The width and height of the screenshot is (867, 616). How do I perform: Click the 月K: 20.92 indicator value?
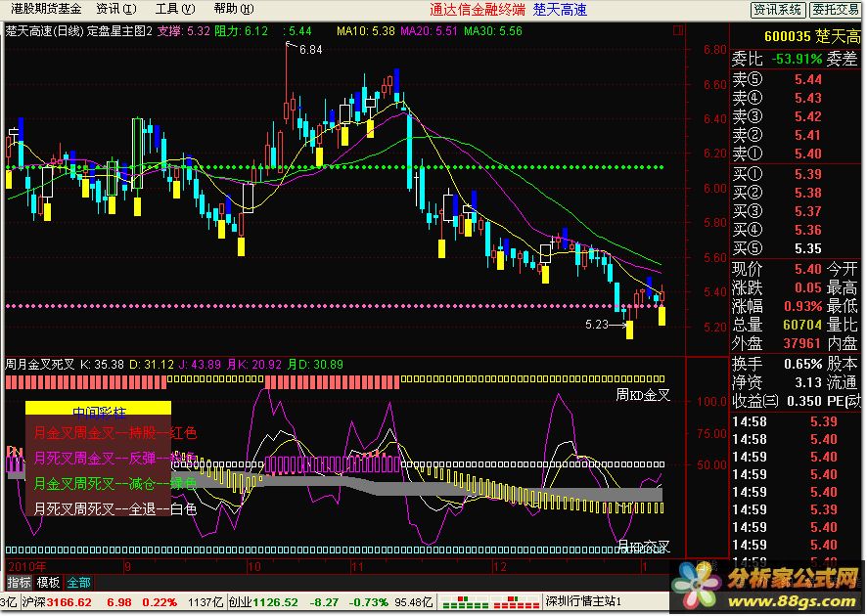254,365
